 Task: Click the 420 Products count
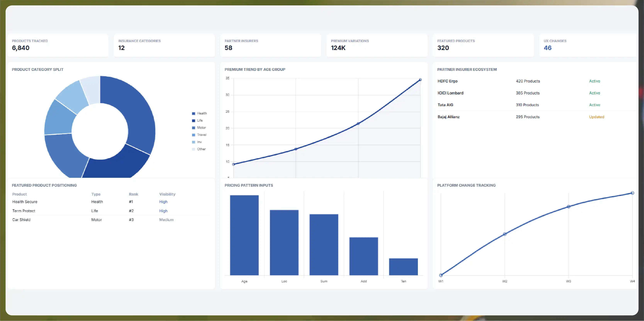coord(528,81)
